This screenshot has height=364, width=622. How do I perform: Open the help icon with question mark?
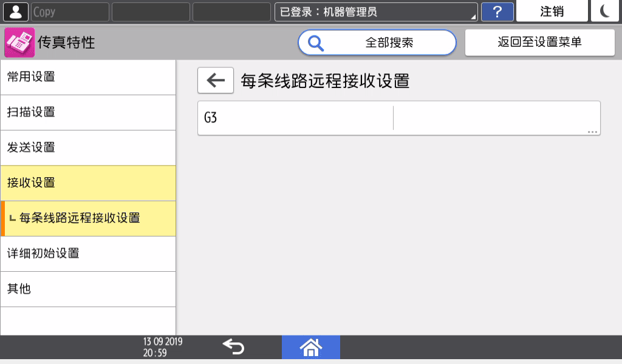[x=497, y=11]
